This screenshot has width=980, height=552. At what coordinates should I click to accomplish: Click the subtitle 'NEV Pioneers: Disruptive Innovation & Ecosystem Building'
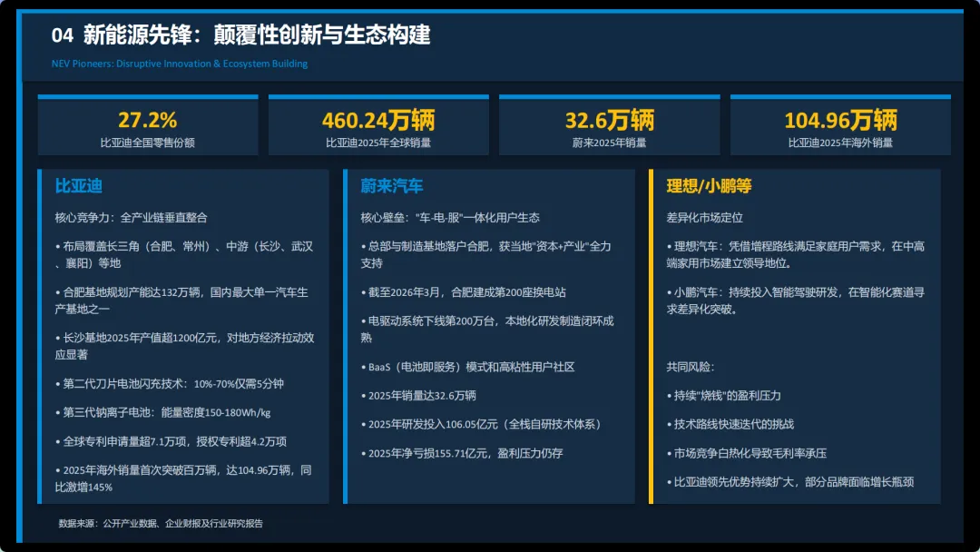coord(180,64)
